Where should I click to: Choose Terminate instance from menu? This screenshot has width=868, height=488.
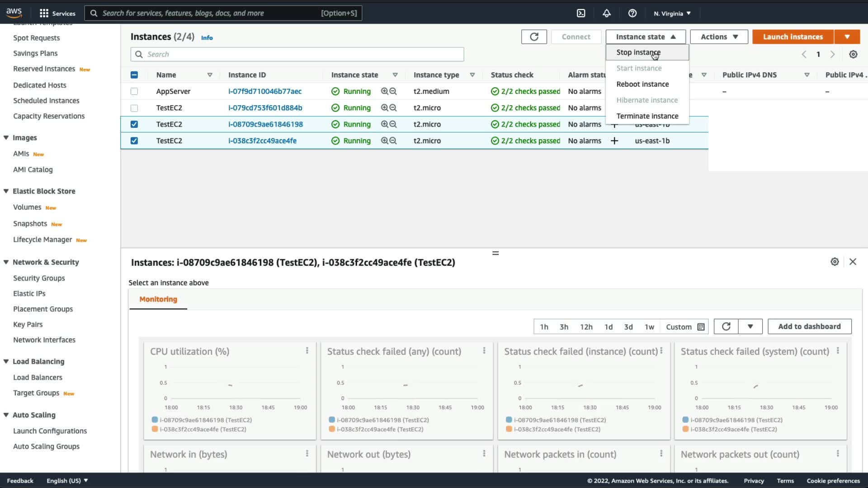pos(647,116)
